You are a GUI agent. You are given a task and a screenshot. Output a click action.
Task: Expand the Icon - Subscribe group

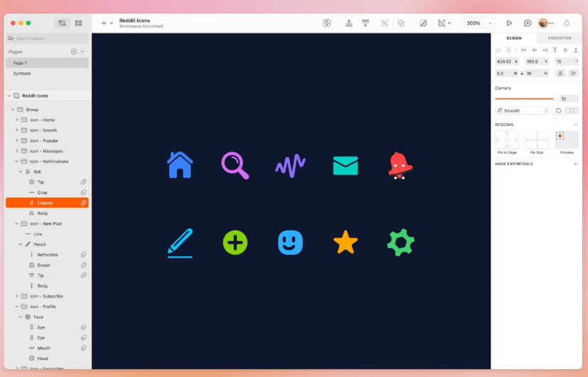pyautogui.click(x=17, y=296)
